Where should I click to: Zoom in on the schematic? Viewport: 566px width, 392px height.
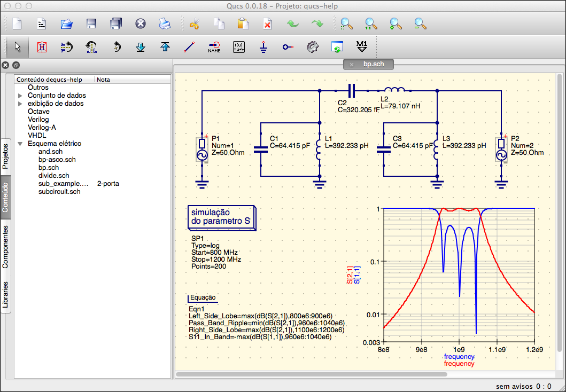coord(396,24)
